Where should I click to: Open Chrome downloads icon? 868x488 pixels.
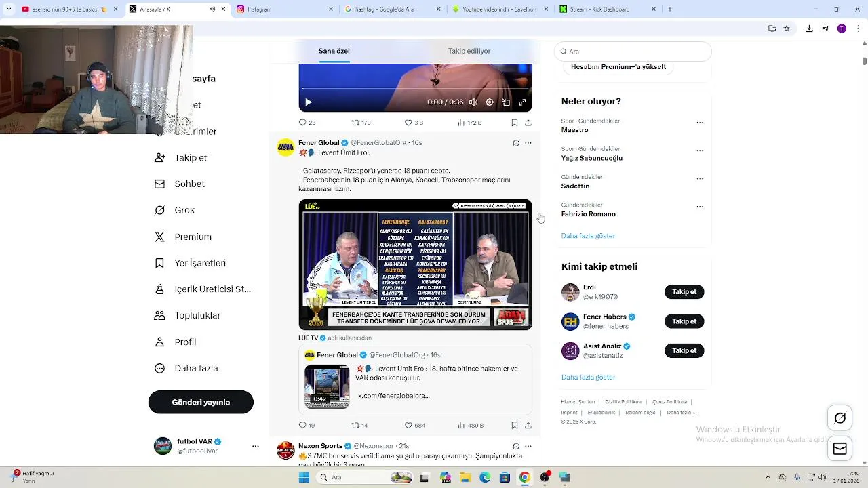(809, 28)
